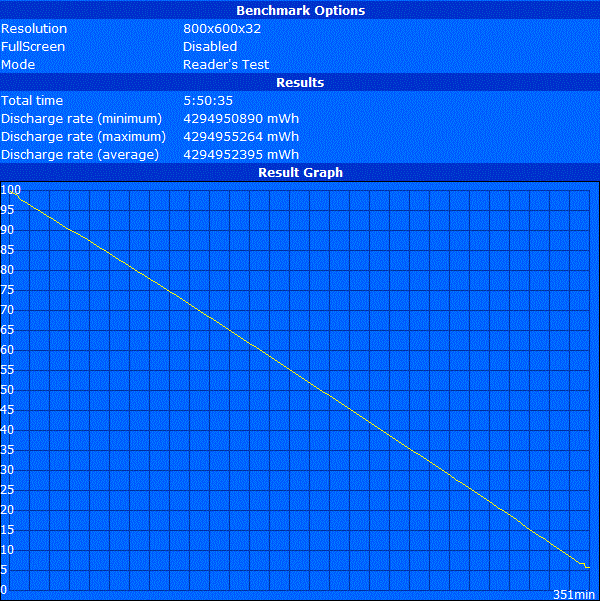Viewport: 600px width, 601px height.
Task: Select the Discharge rate (maximum) label
Action: pyautogui.click(x=83, y=136)
